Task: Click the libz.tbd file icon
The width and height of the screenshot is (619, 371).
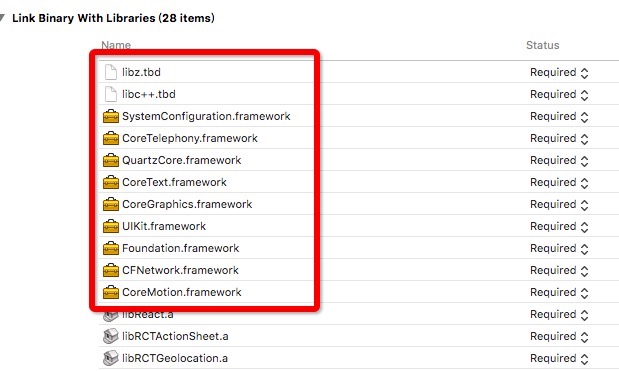Action: coord(111,72)
